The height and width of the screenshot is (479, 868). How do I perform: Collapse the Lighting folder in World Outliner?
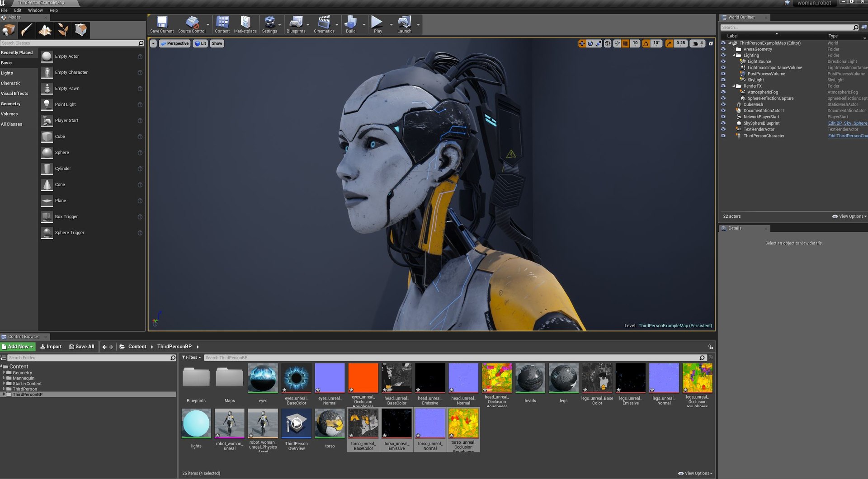click(x=734, y=55)
